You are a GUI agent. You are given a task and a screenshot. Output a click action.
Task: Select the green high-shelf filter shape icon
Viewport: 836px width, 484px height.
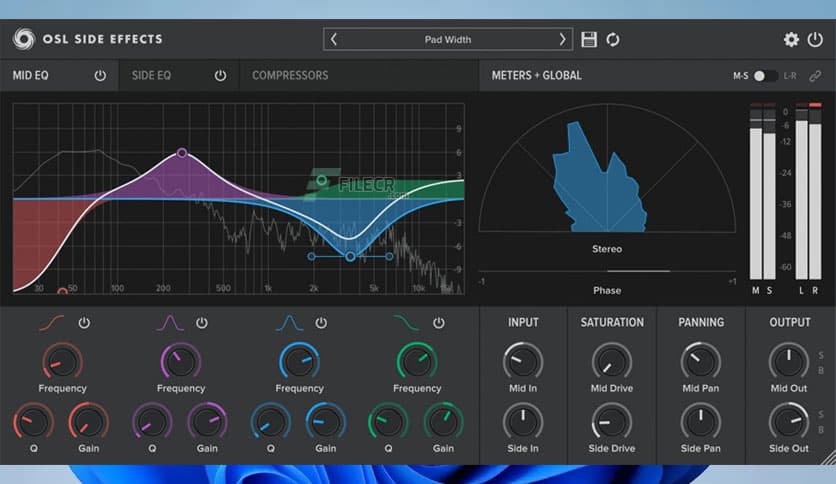pyautogui.click(x=406, y=322)
